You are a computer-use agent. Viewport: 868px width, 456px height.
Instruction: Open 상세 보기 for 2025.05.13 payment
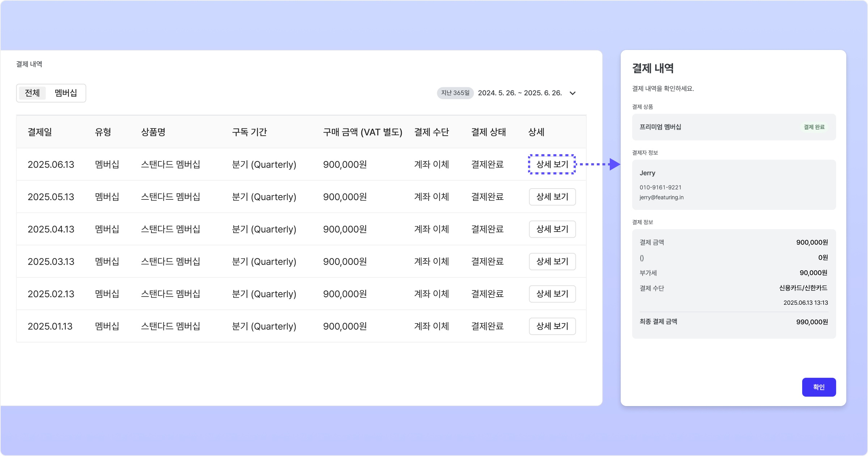(552, 197)
